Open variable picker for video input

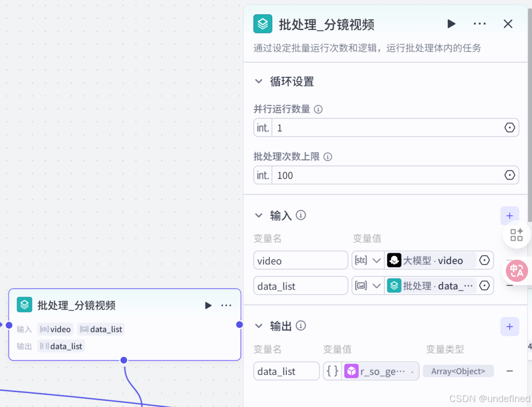click(485, 260)
